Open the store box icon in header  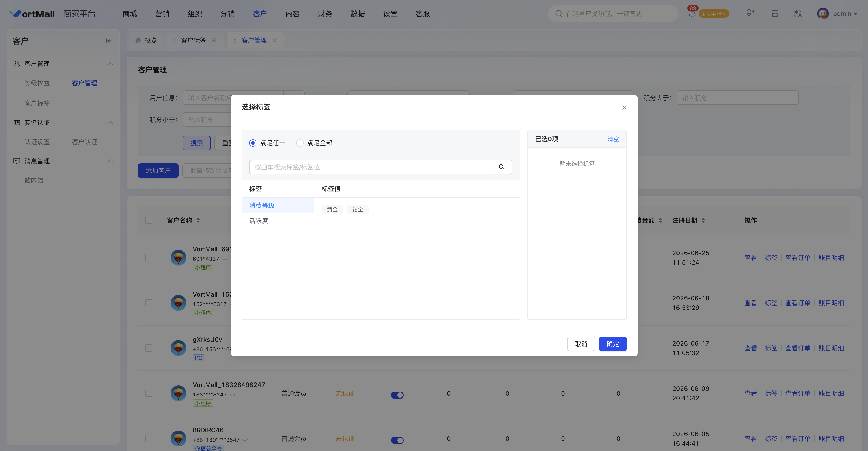tap(775, 14)
